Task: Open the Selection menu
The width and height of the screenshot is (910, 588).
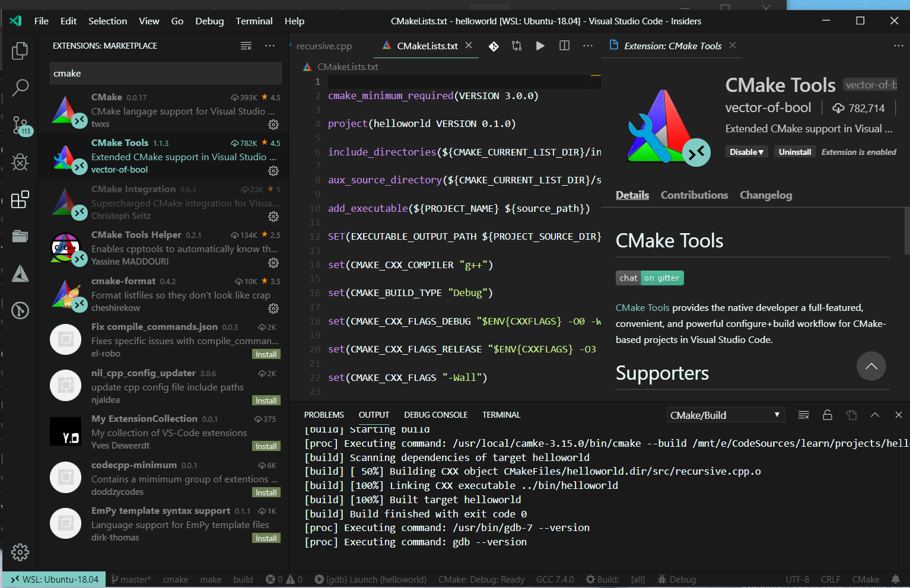Action: click(x=107, y=21)
